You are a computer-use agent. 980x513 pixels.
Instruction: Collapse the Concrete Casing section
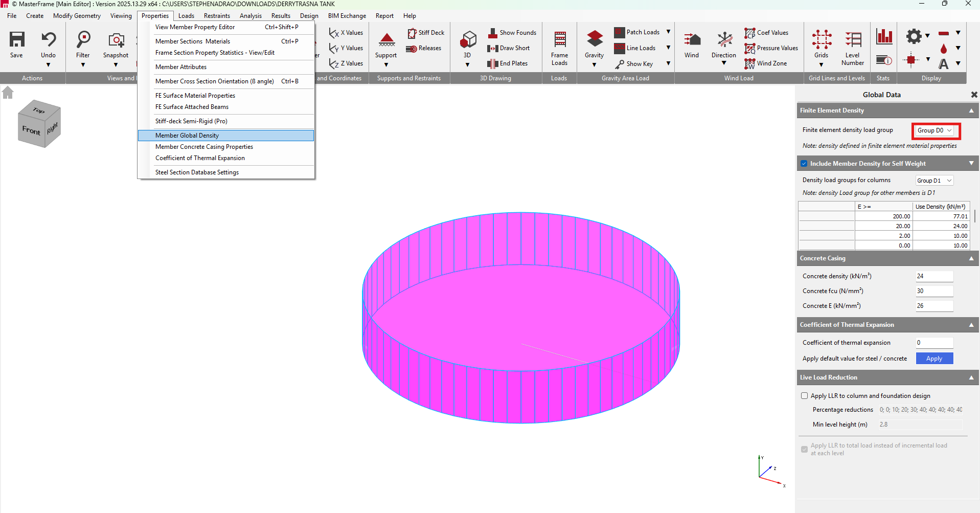[x=971, y=259]
